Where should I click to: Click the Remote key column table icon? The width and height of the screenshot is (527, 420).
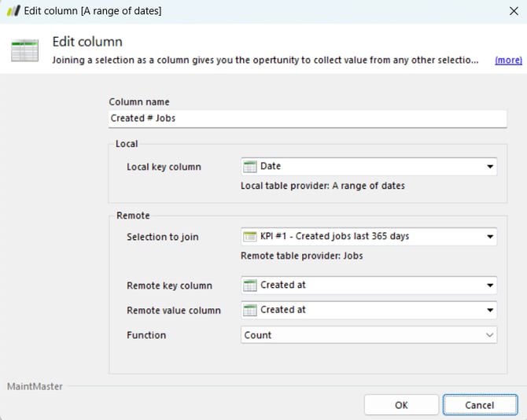(250, 286)
